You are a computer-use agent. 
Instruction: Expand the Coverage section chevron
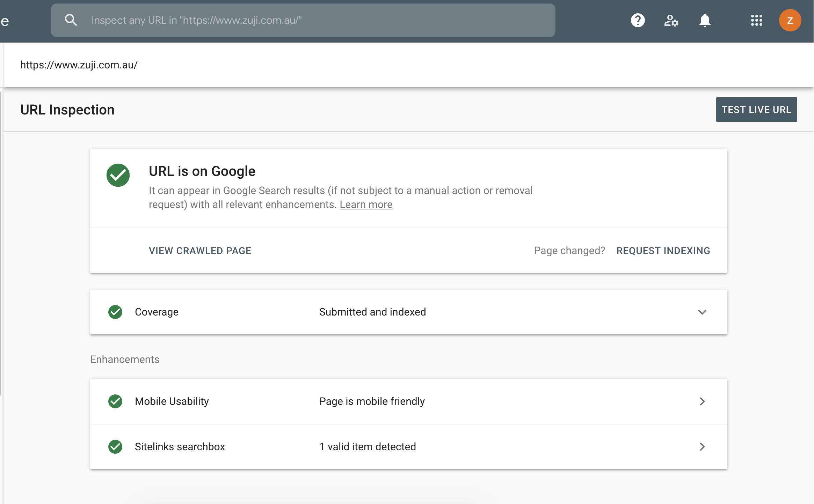702,312
